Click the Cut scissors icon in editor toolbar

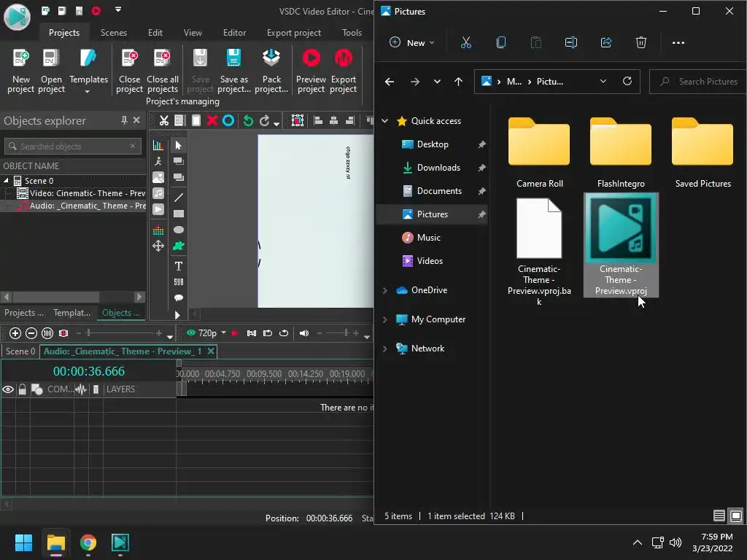(164, 121)
